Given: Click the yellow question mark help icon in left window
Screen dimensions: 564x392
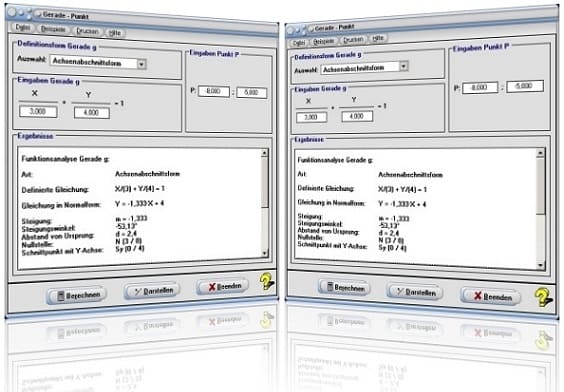Looking at the screenshot, I should point(267,282).
